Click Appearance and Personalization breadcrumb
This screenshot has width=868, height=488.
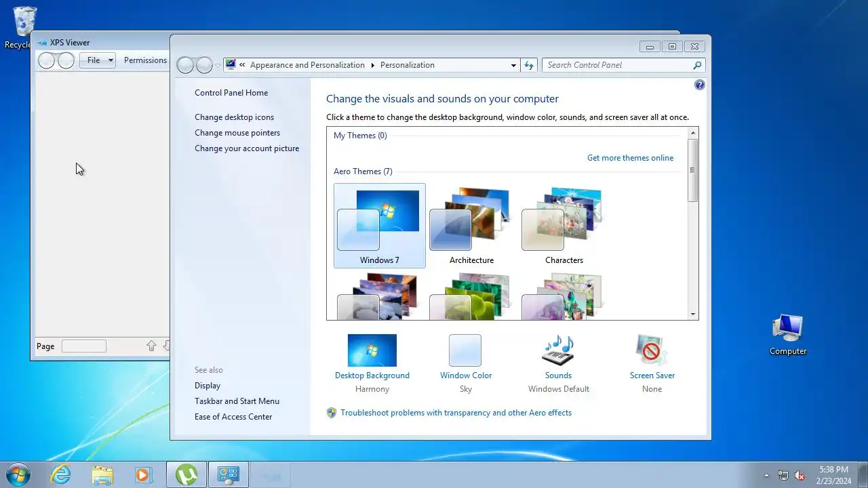[307, 65]
